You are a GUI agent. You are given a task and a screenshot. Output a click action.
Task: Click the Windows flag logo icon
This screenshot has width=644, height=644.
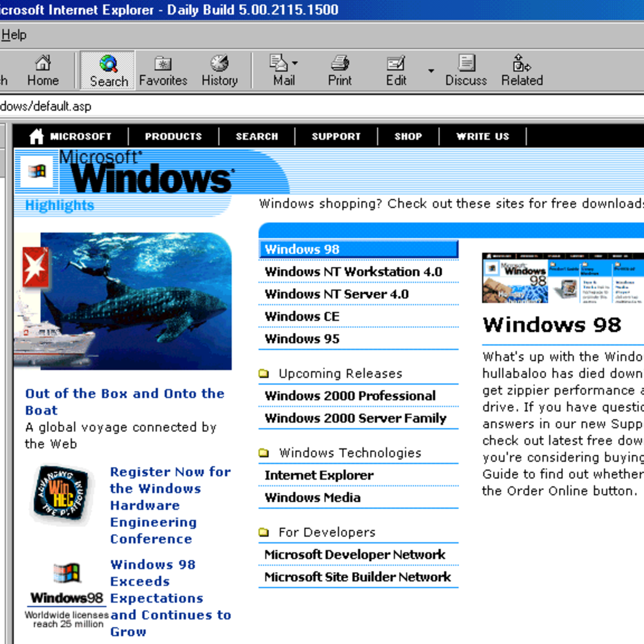tap(37, 172)
